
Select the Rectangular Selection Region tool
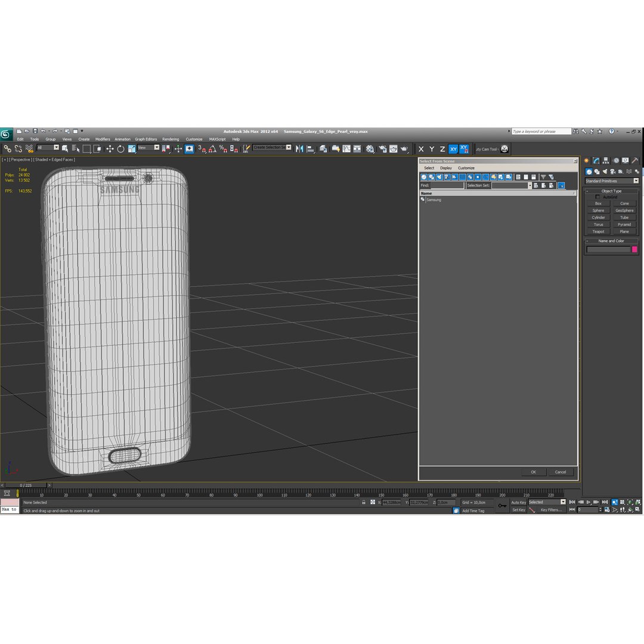(86, 148)
